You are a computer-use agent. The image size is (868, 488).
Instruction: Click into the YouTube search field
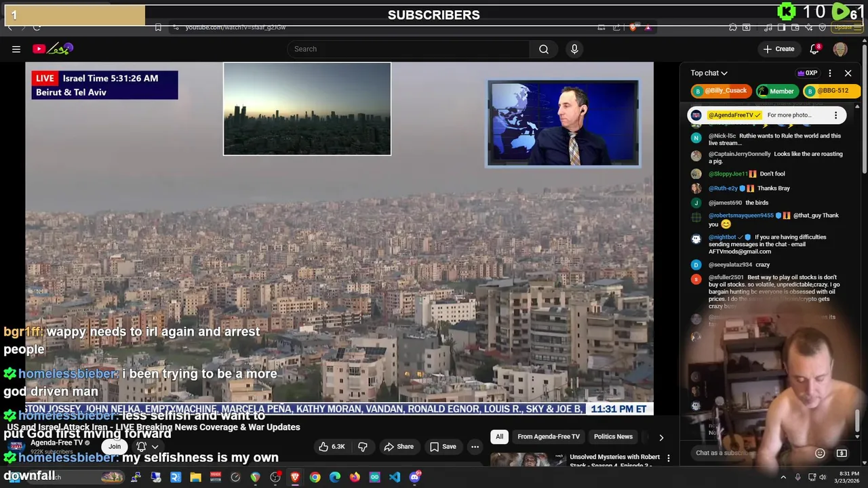point(409,49)
